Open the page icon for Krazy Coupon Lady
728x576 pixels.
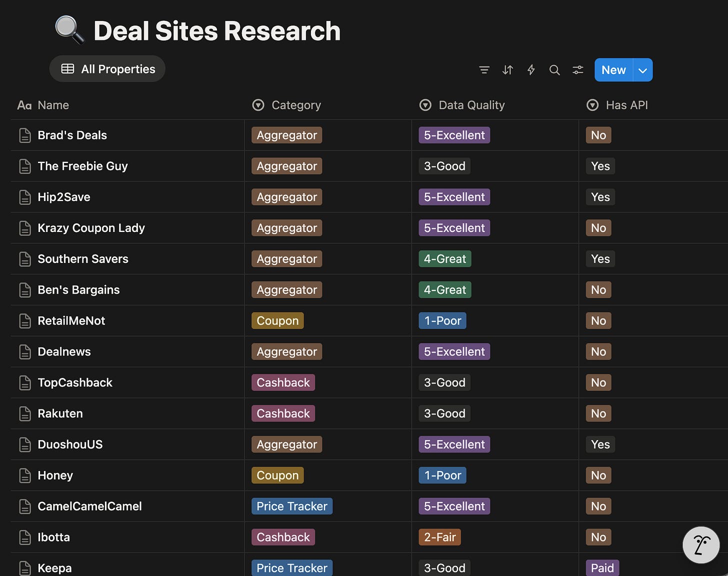pyautogui.click(x=25, y=228)
